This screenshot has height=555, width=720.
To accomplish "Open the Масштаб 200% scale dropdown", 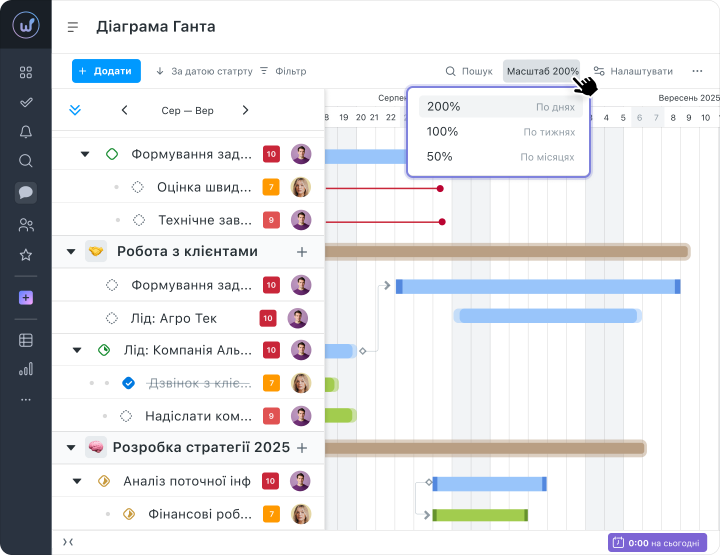I will click(541, 72).
